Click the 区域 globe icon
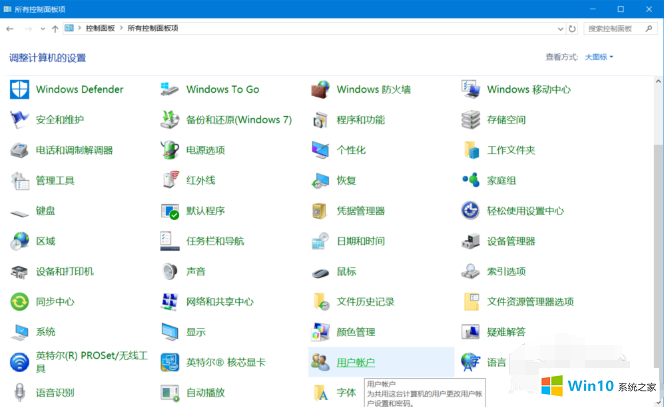 (19, 241)
